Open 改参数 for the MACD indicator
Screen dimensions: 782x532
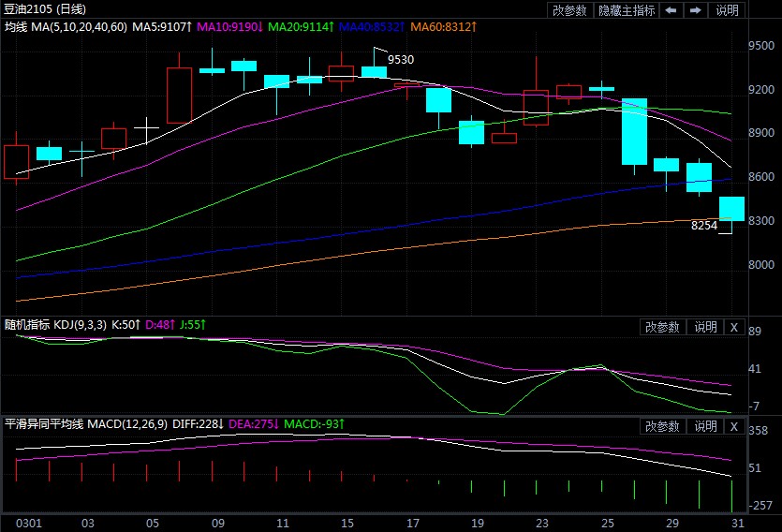click(662, 426)
